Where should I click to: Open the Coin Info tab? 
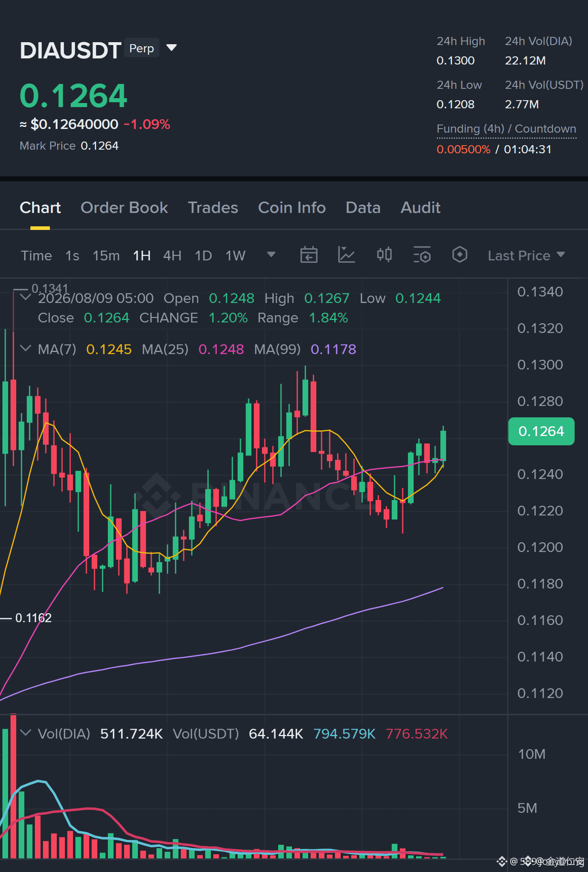[x=292, y=208]
